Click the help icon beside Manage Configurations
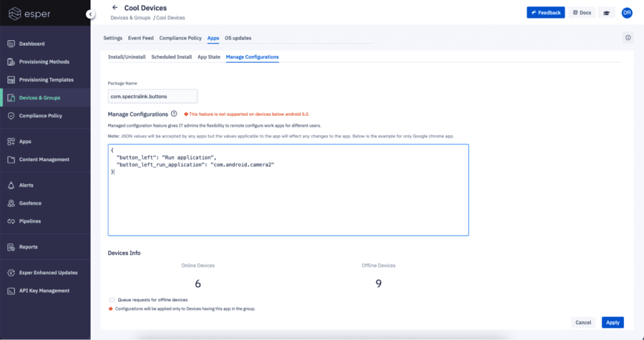This screenshot has height=340, width=644. click(174, 114)
